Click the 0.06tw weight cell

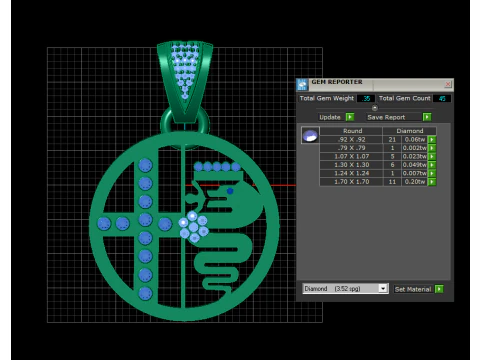415,140
